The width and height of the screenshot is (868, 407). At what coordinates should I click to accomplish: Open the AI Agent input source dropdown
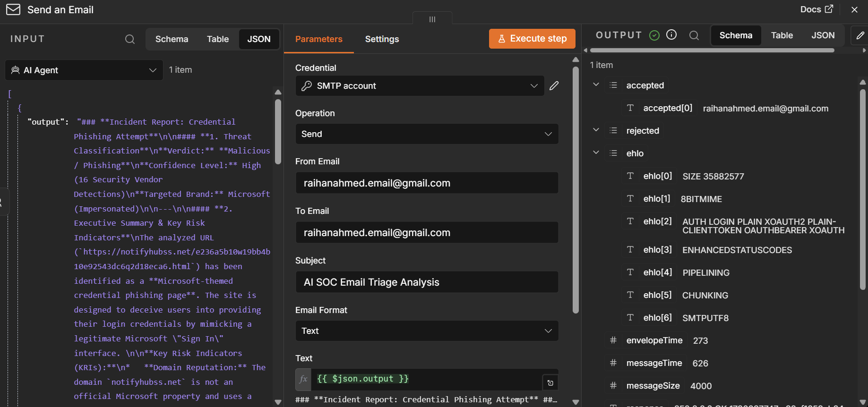[x=84, y=70]
